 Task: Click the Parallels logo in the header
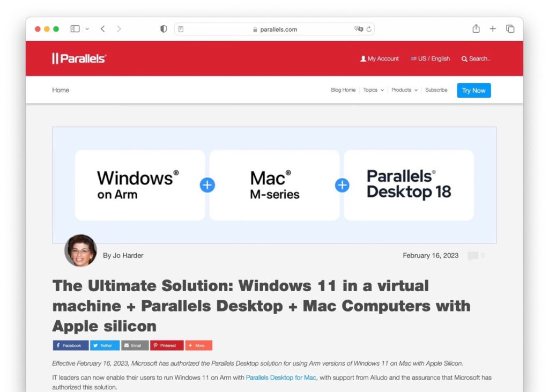[79, 58]
